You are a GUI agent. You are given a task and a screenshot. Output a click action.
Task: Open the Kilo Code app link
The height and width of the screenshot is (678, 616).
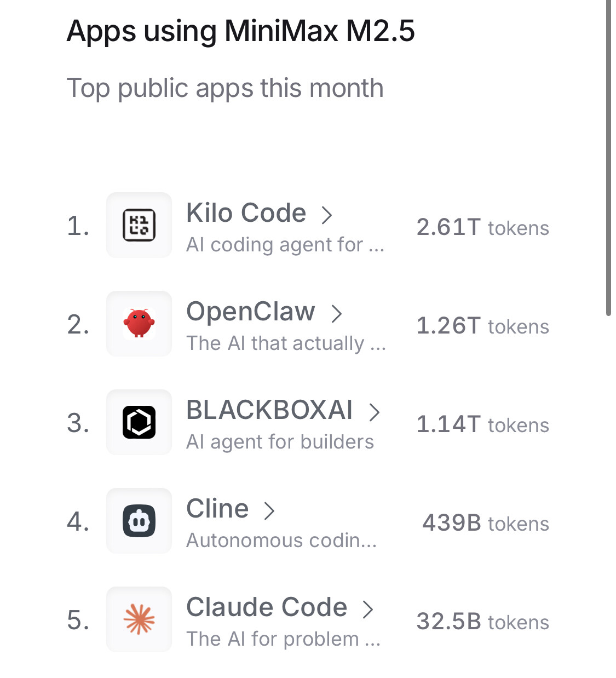[246, 213]
